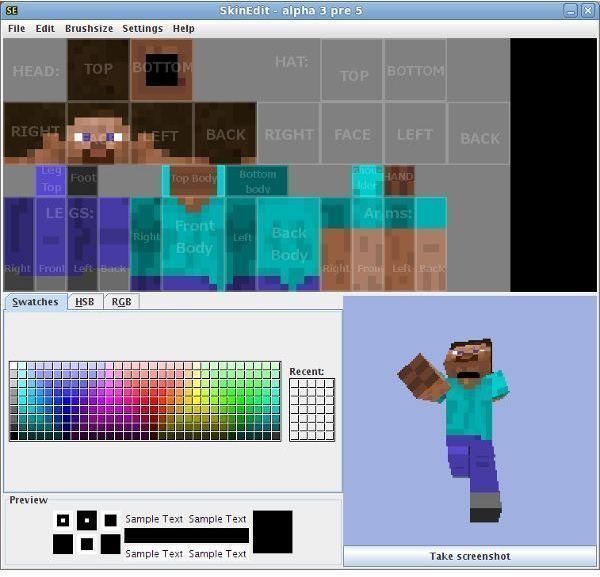Click the hat BACK region
Image resolution: width=600 pixels, height=577 pixels.
[479, 133]
